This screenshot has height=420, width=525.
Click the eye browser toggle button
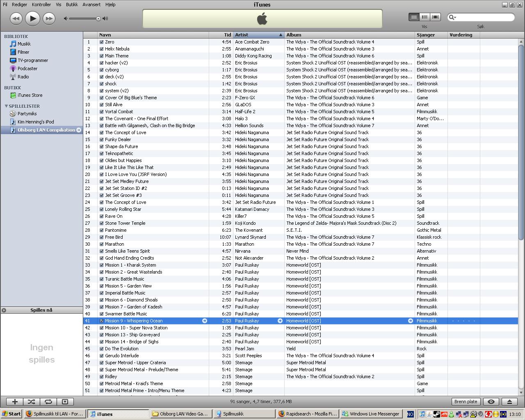click(x=491, y=402)
